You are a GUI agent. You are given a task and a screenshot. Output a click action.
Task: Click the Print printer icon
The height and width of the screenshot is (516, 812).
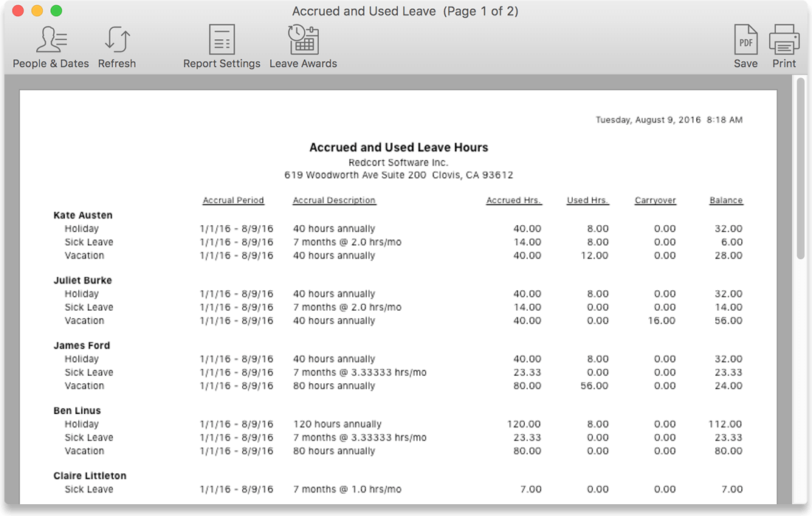pyautogui.click(x=784, y=39)
